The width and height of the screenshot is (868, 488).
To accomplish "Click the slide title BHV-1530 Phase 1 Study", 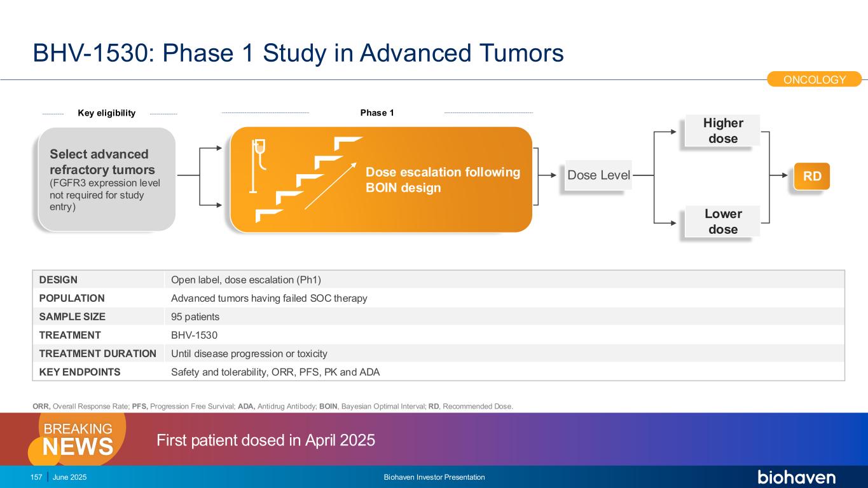I will (x=298, y=53).
